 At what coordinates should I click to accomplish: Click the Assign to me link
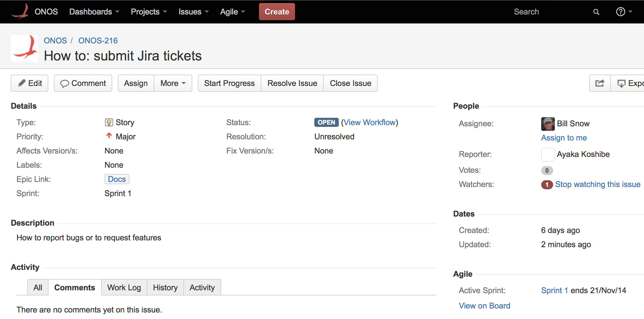[564, 138]
